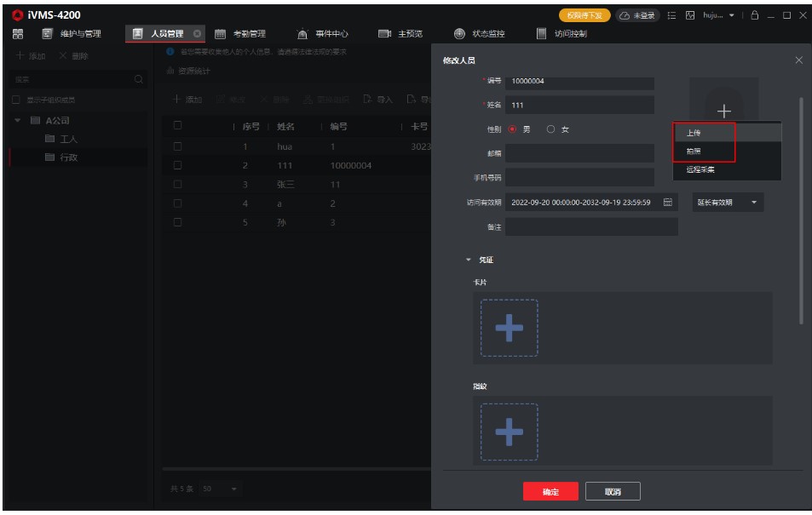Click the red 确定 button
The height and width of the screenshot is (515, 812).
[x=550, y=491]
